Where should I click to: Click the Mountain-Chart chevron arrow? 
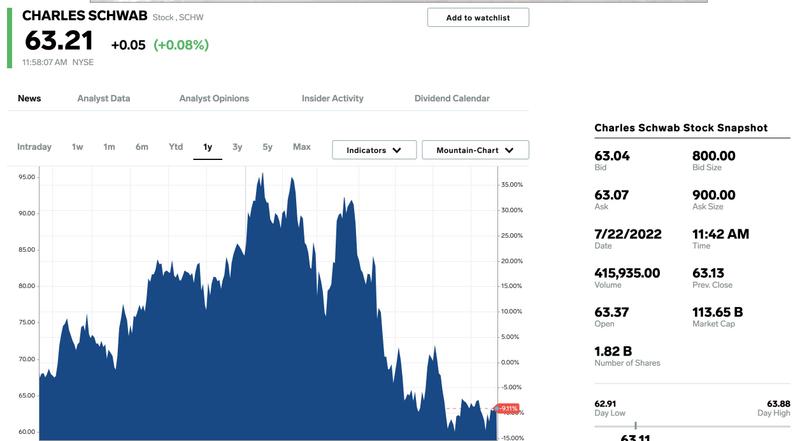point(509,150)
